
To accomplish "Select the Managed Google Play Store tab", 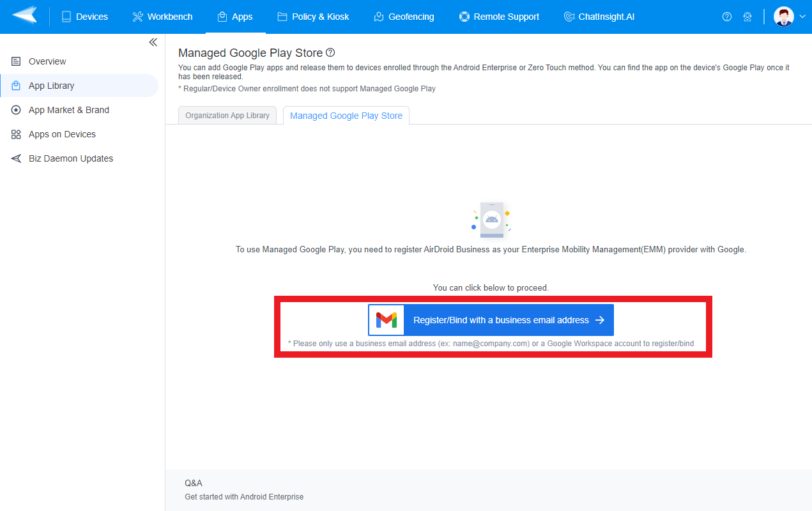I will [x=346, y=116].
